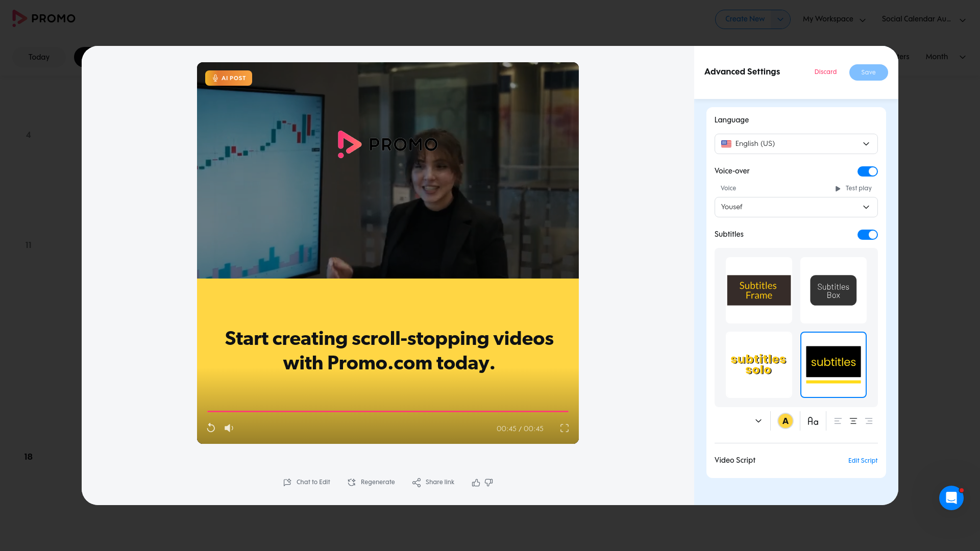This screenshot has height=551, width=980.
Task: Disable the Subtitles switch
Action: [867, 235]
